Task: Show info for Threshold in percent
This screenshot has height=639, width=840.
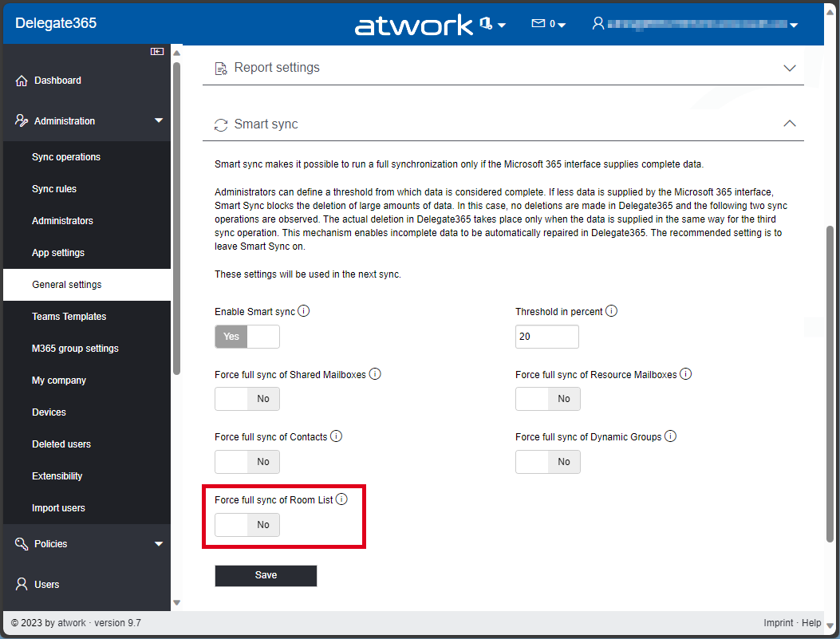Action: [x=611, y=310]
